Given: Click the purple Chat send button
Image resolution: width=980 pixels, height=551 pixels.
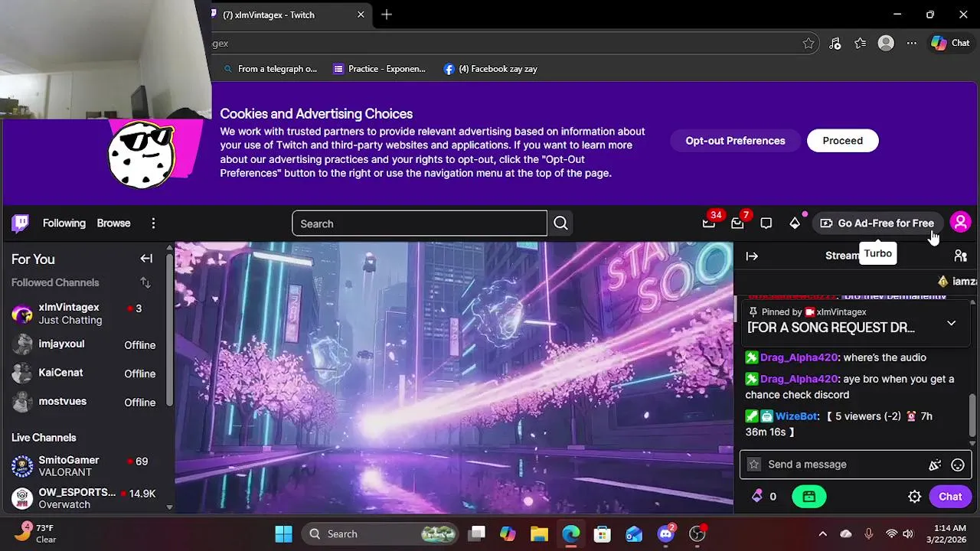Looking at the screenshot, I should (x=950, y=497).
